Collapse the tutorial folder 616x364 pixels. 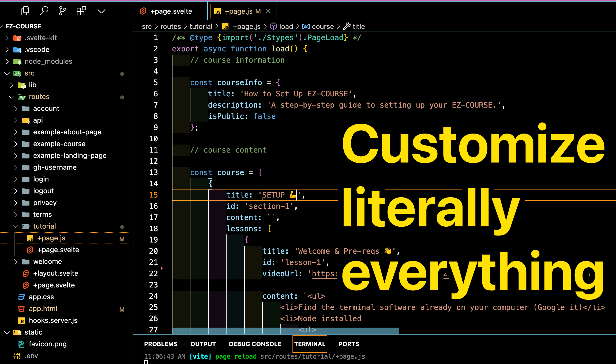tap(16, 226)
